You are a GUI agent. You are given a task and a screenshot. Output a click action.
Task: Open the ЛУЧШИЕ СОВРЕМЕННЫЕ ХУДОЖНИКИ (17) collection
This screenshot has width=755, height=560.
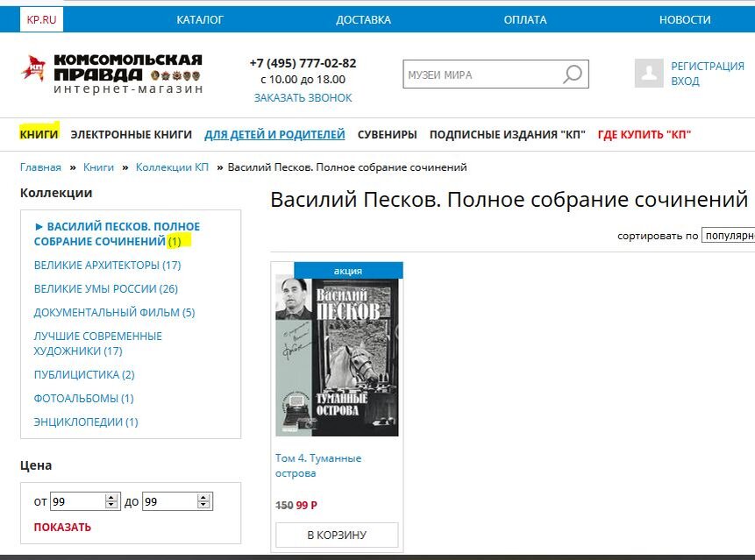tap(97, 344)
